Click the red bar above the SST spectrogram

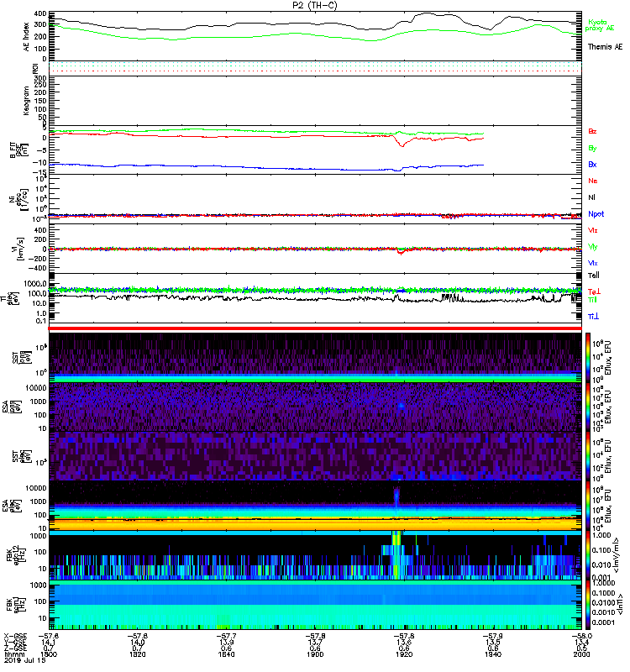(x=315, y=328)
